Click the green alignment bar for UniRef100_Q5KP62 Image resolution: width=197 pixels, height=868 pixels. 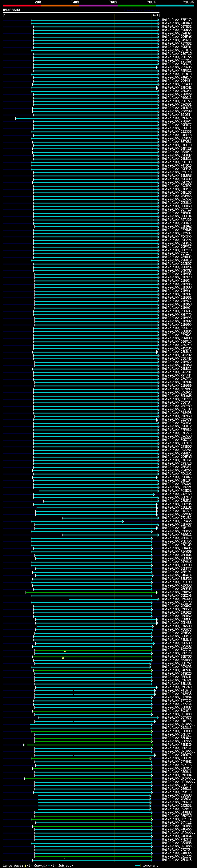click(92, 592)
